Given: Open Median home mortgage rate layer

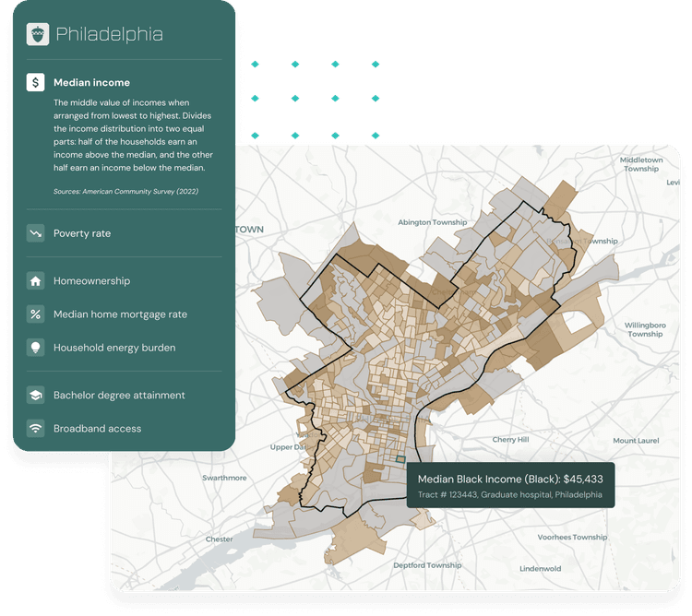Looking at the screenshot, I should 120,314.
